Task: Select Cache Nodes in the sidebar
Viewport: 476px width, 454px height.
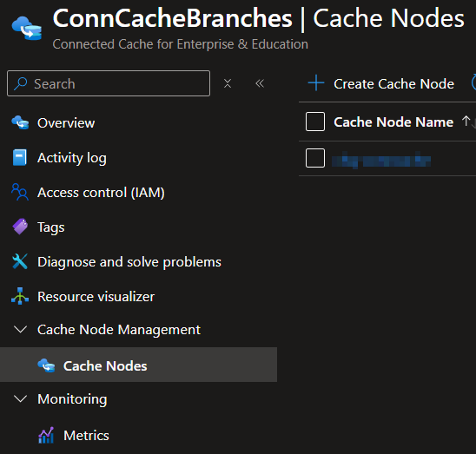Action: (x=138, y=365)
